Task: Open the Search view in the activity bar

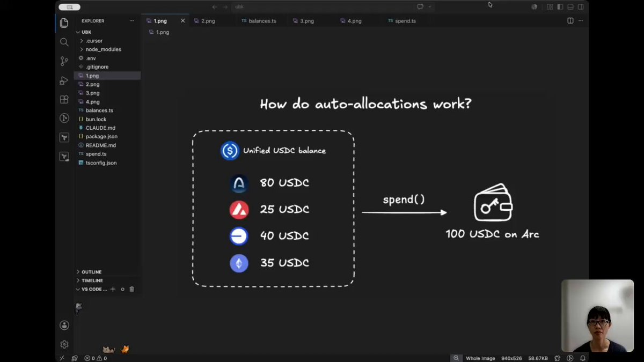Action: click(64, 42)
